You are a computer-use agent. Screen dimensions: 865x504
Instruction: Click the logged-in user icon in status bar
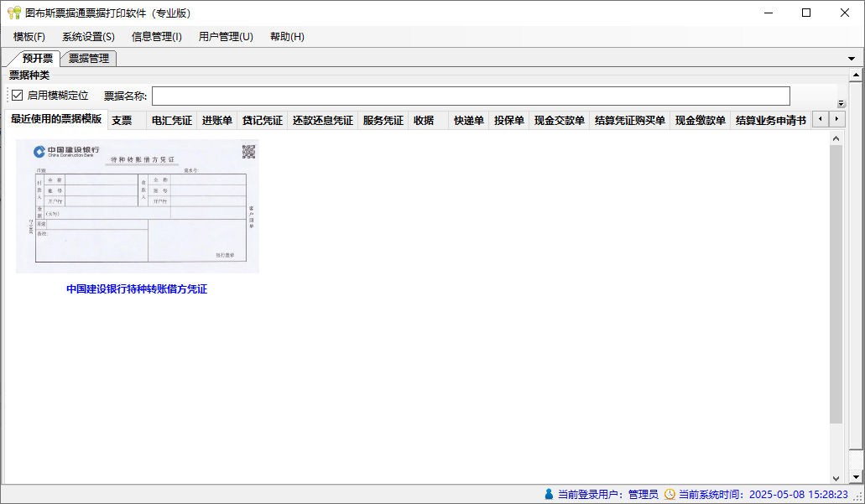[549, 494]
